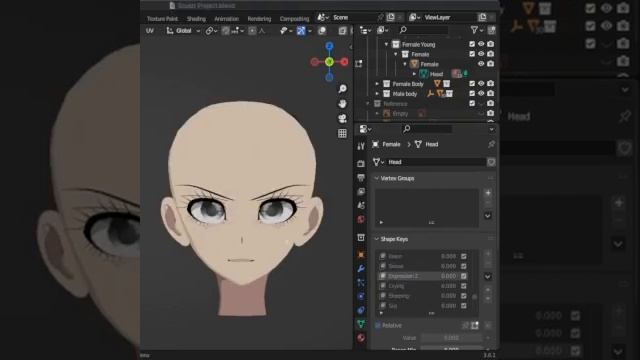This screenshot has width=640, height=360.
Task: Collapse the Female Young collection
Action: (x=386, y=44)
